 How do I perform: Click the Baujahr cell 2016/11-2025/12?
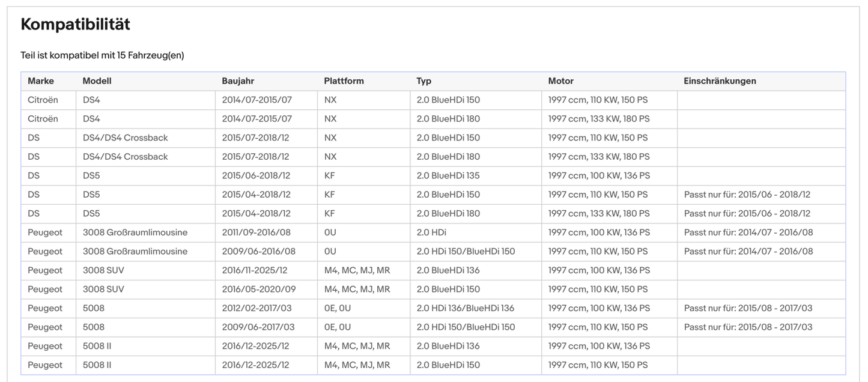(x=255, y=270)
